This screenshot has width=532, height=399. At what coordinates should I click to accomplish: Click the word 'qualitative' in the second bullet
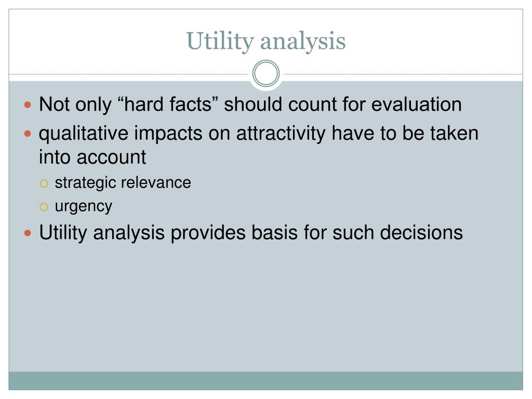click(84, 132)
